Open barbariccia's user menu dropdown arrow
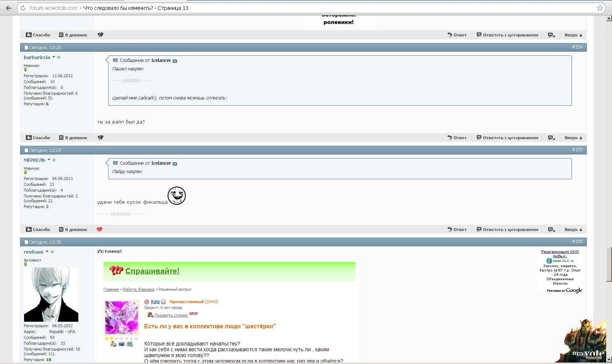Image resolution: width=612 pixels, height=364 pixels. point(54,57)
